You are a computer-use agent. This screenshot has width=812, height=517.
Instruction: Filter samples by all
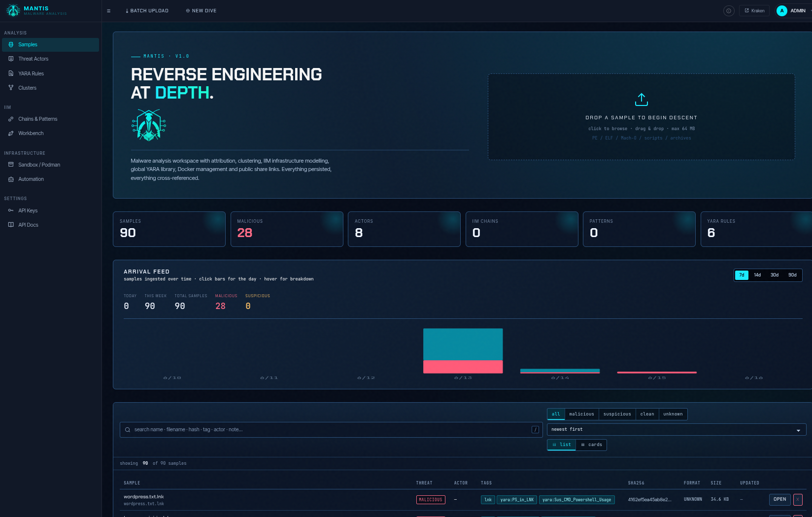tap(556, 414)
